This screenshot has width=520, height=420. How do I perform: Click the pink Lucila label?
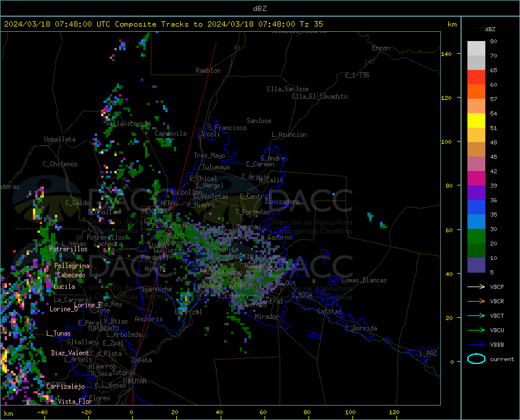pyautogui.click(x=64, y=287)
